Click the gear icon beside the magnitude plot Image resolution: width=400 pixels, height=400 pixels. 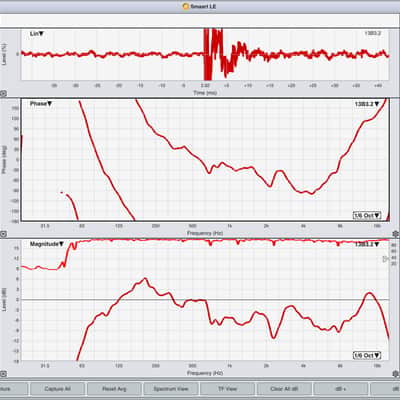(x=396, y=373)
